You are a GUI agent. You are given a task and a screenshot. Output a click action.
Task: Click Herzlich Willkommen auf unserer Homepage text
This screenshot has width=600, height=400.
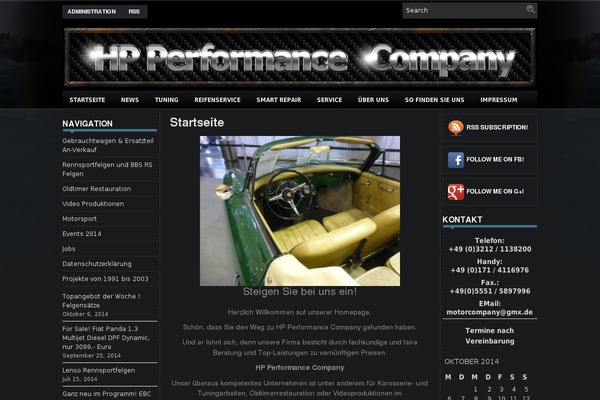point(299,312)
